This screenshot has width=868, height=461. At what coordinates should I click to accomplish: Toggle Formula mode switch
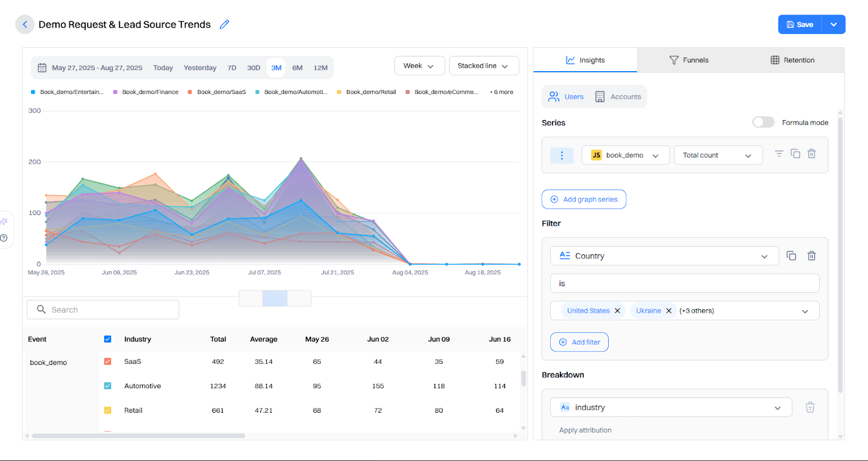[763, 122]
